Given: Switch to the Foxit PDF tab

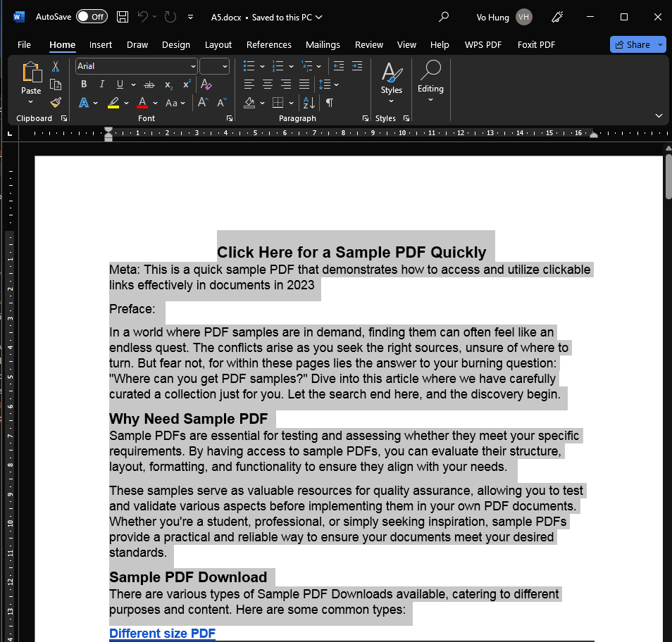Looking at the screenshot, I should (536, 45).
